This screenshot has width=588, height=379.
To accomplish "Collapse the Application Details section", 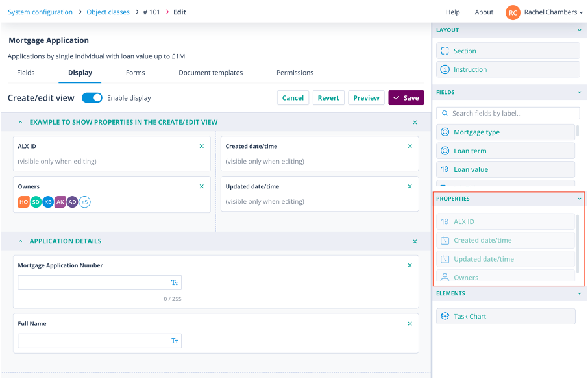I will coord(21,241).
